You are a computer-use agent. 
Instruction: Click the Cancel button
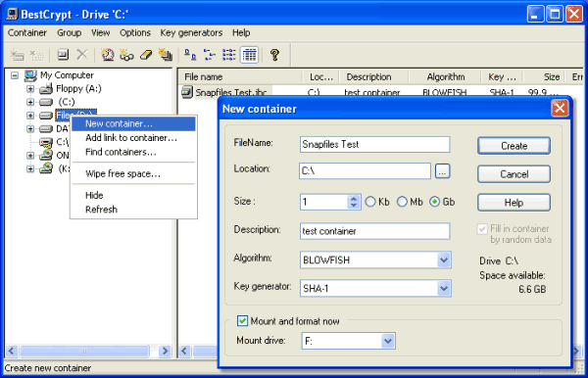point(514,174)
